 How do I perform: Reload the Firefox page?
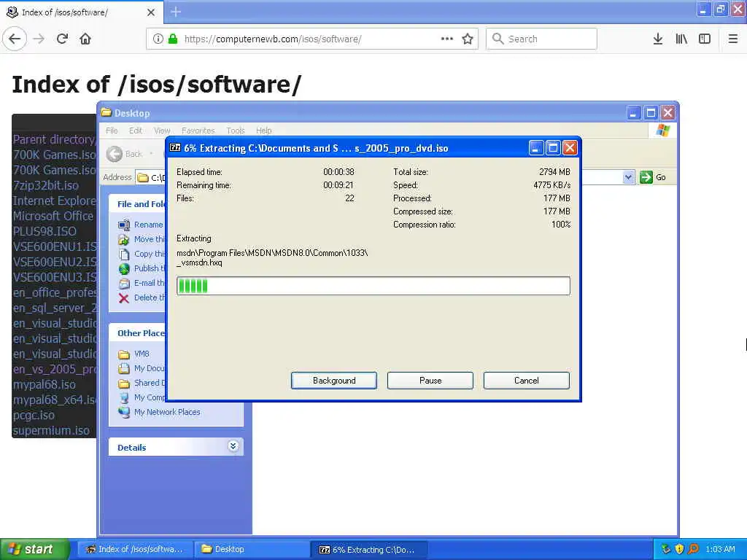[62, 39]
